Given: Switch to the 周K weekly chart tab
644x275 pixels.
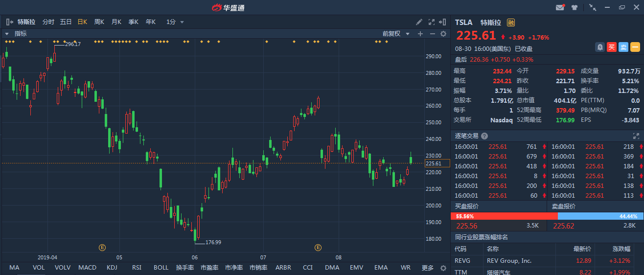Looking at the screenshot, I should [x=99, y=22].
